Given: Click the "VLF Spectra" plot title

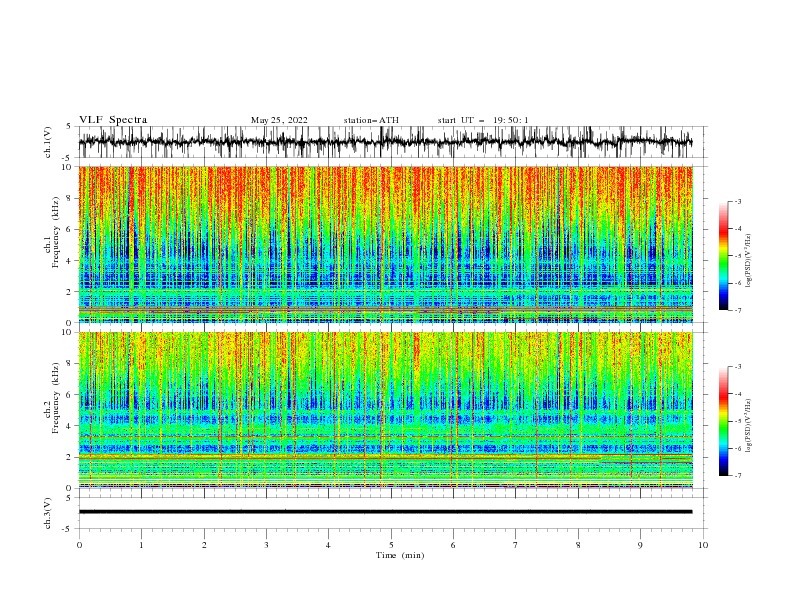Looking at the screenshot, I should [113, 120].
